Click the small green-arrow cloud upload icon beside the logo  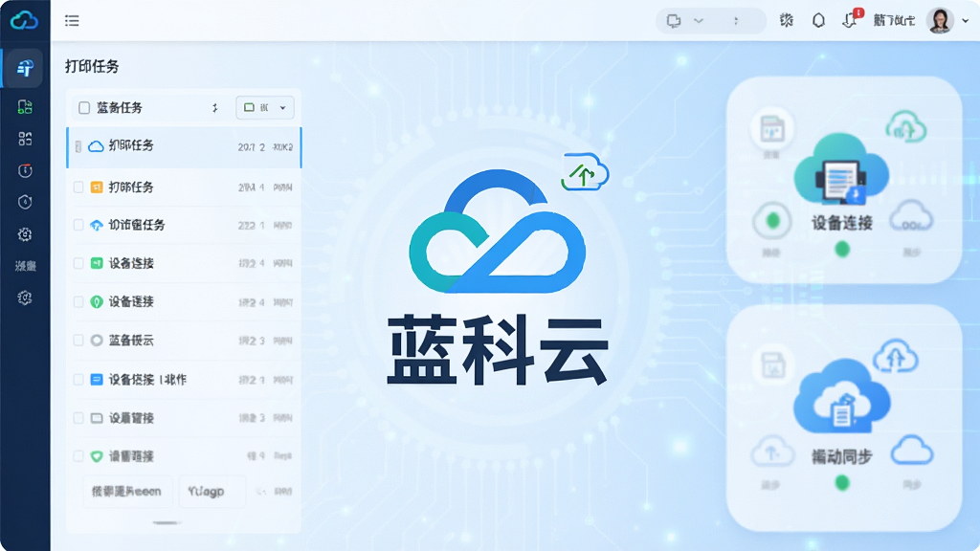tap(585, 172)
